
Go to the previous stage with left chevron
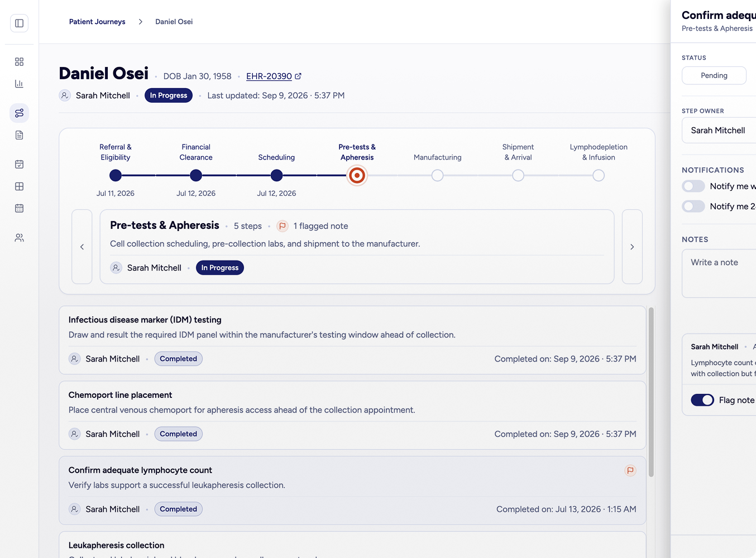82,247
